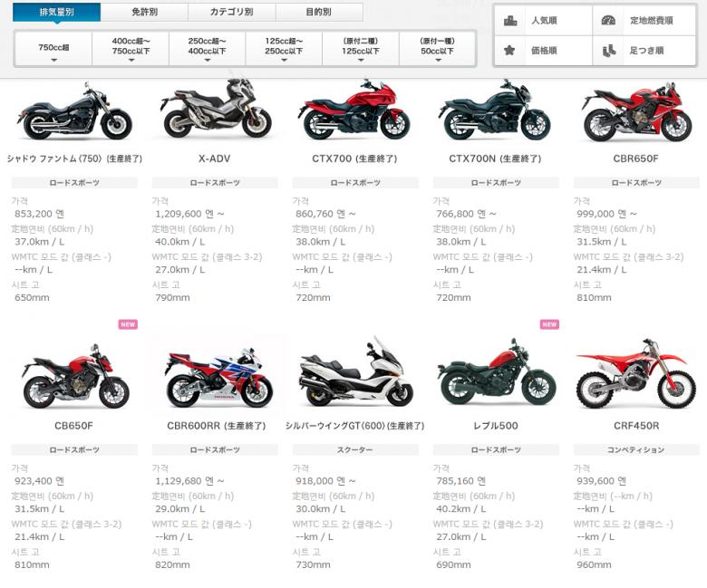Viewport: 707px width, 588px height.
Task: Click the 人気順 popularity ranking icon
Action: pos(510,20)
